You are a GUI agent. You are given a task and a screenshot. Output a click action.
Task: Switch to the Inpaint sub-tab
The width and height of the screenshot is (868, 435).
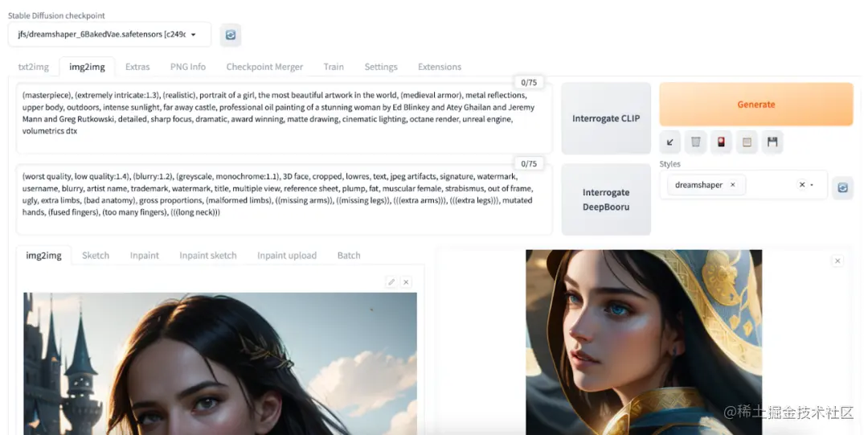[x=145, y=256]
